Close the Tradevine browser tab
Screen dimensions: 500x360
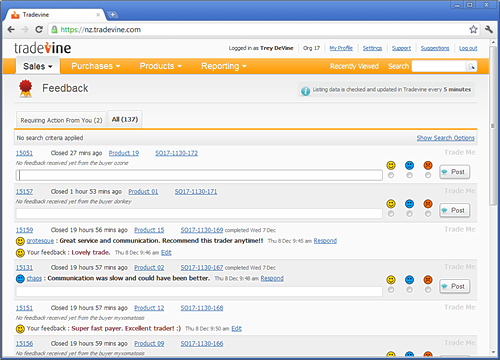[98, 15]
